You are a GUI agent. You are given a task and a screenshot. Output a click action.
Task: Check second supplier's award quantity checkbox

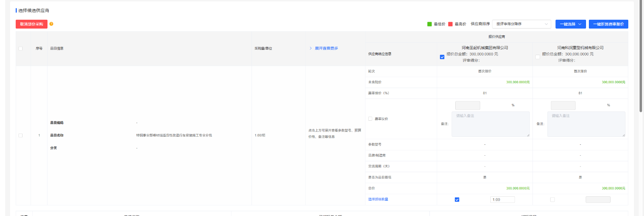[552, 200]
